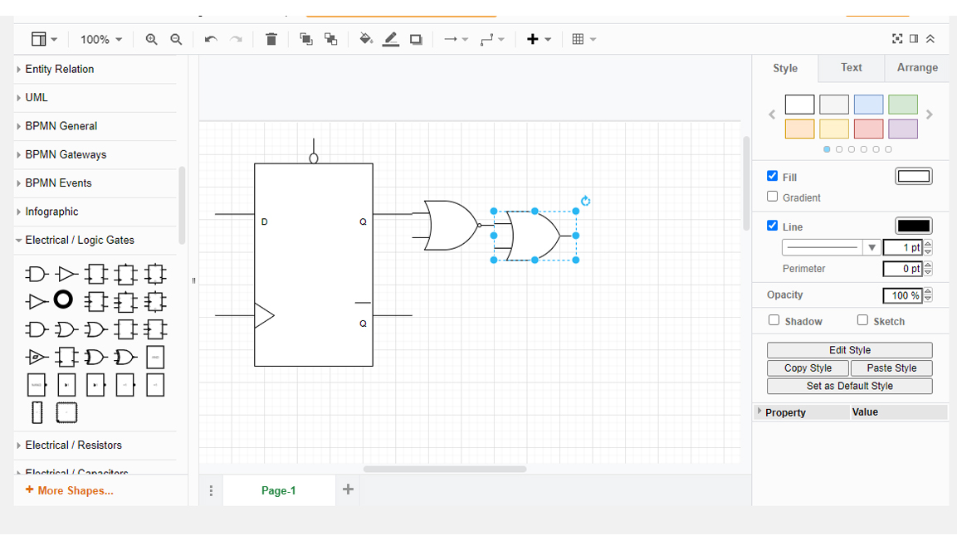
Task: Open More Shapes link
Action: point(70,490)
